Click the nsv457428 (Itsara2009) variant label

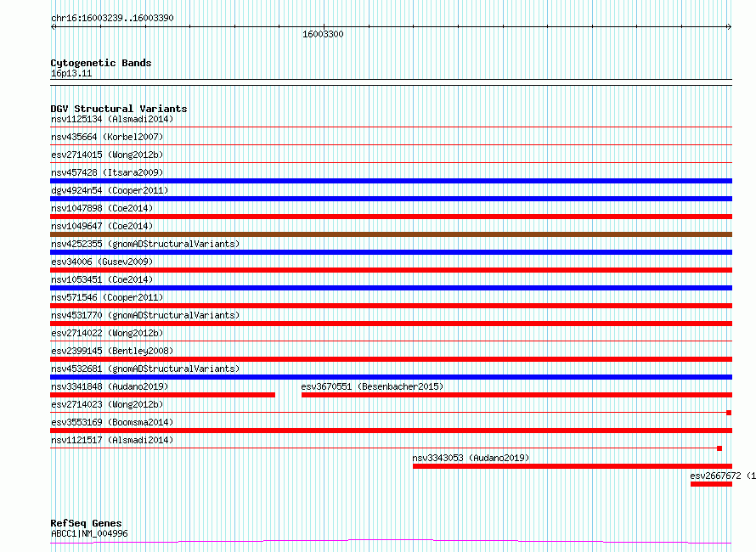tap(107, 172)
